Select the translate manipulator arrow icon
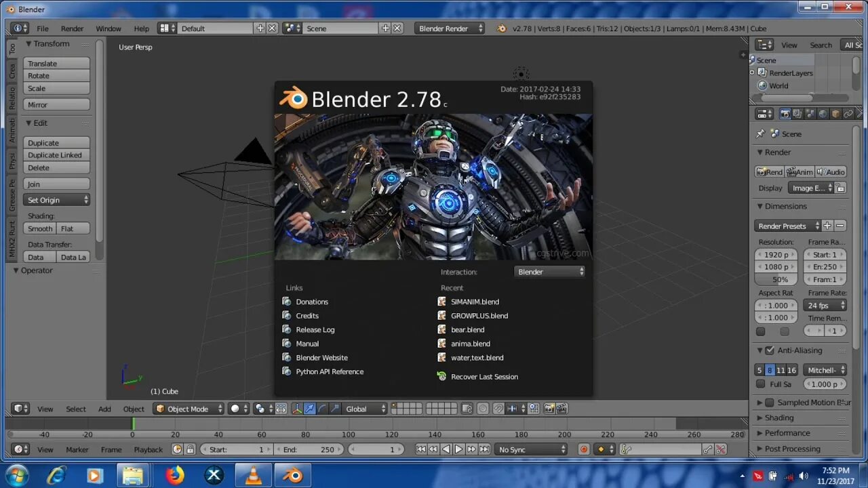This screenshot has height=488, width=868. [x=309, y=409]
